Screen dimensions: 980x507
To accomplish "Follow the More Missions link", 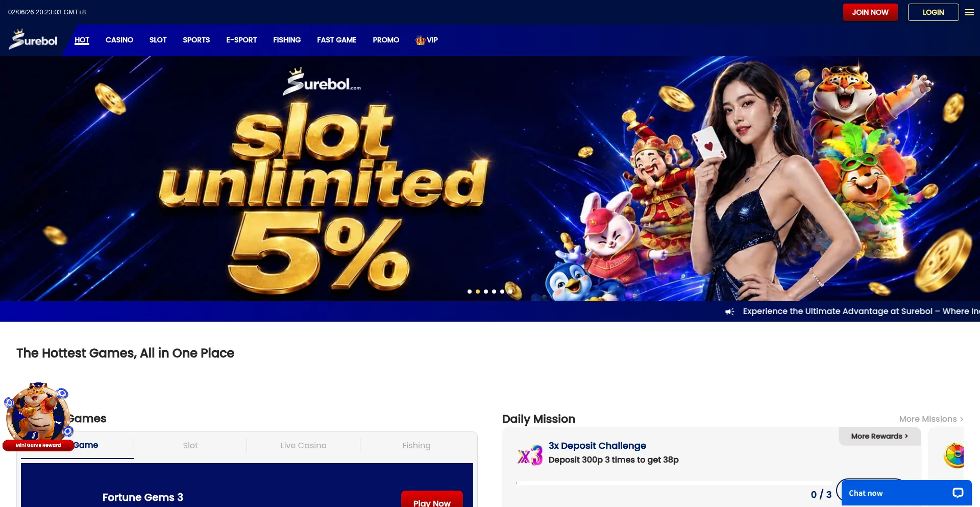I will coord(932,419).
